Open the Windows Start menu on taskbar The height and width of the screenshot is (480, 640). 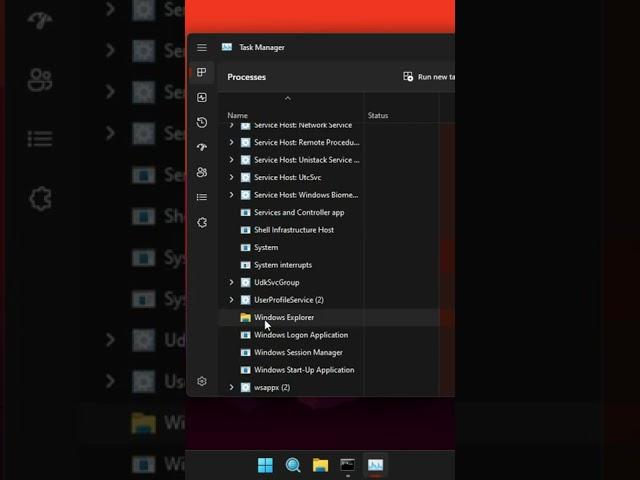265,465
